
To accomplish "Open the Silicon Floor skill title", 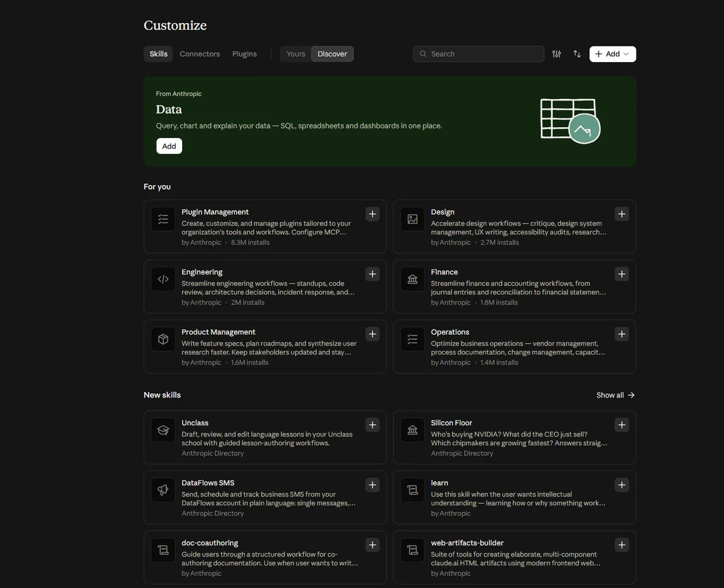I will [x=451, y=423].
